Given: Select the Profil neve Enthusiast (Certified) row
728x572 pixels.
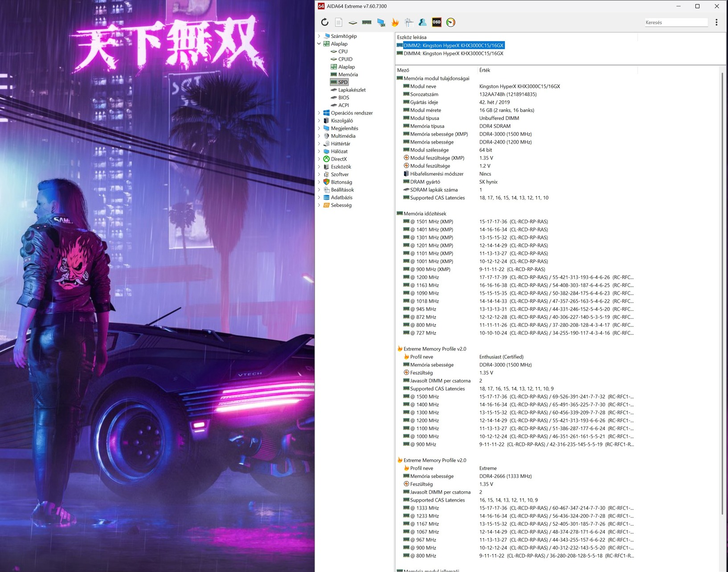Looking at the screenshot, I should pos(516,357).
